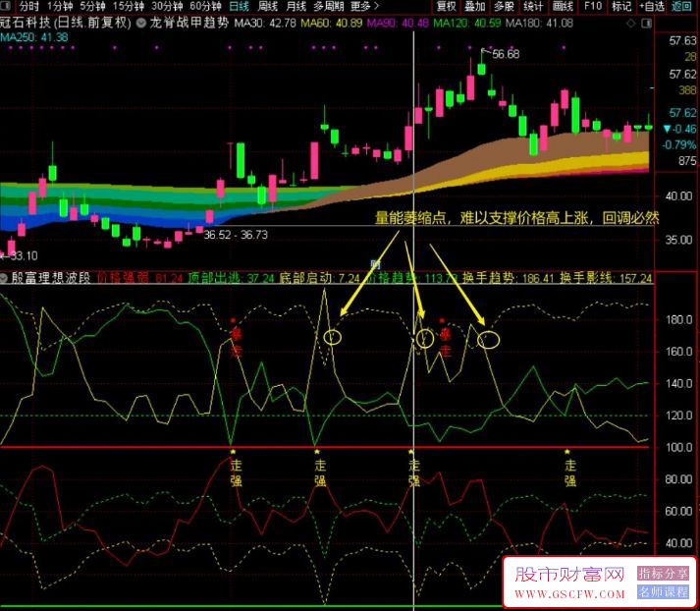
Task: Click the 指标分享 link in the banner
Action: [x=663, y=574]
